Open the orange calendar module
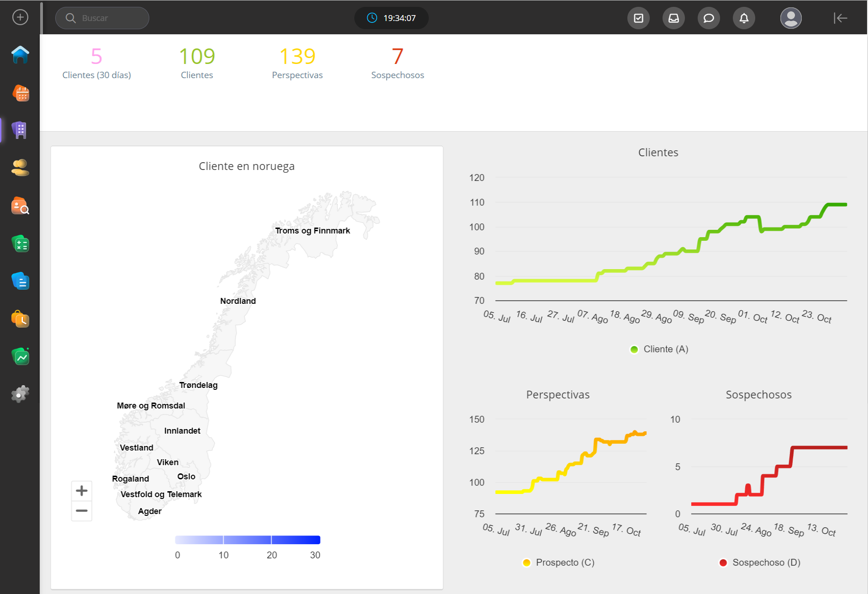Screen dimensions: 868x594 pos(20,93)
